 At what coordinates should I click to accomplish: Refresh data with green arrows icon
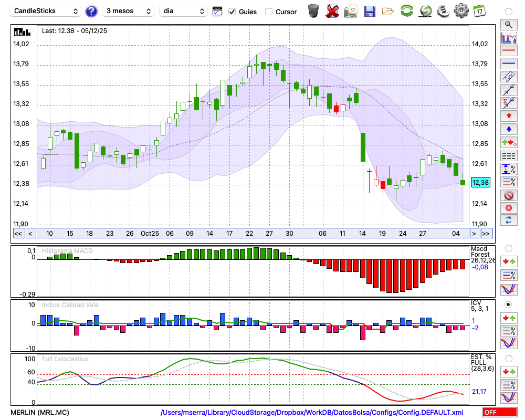pos(406,10)
